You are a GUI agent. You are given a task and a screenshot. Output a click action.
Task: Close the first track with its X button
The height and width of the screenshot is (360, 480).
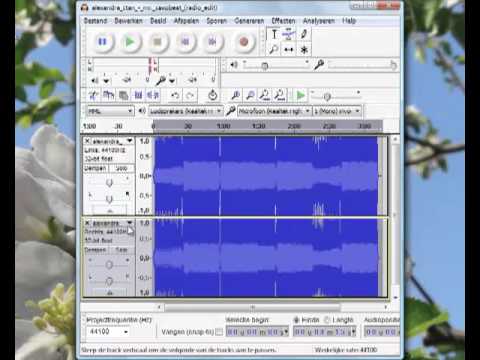(87, 141)
